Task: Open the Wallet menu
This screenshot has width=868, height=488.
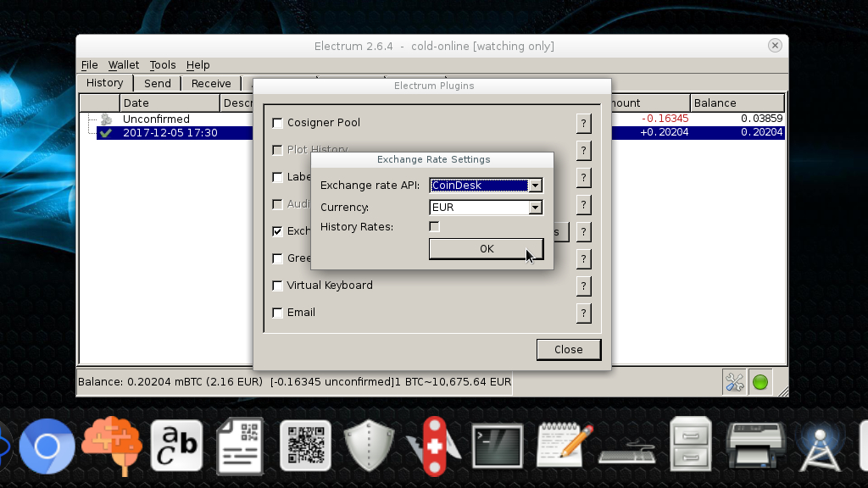Action: pyautogui.click(x=124, y=64)
